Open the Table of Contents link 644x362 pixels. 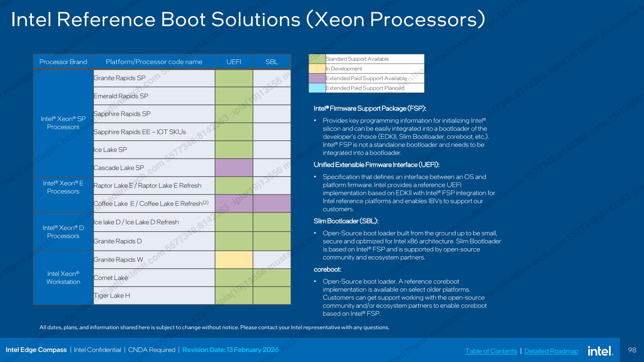[x=491, y=351]
